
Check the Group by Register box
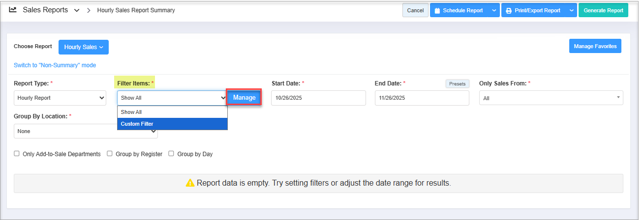(x=110, y=154)
